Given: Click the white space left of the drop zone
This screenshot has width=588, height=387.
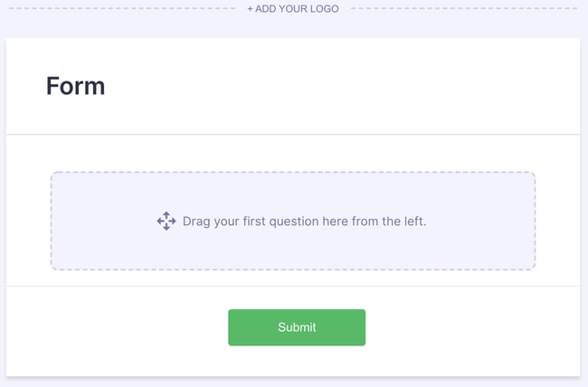Looking at the screenshot, I should pos(27,222).
